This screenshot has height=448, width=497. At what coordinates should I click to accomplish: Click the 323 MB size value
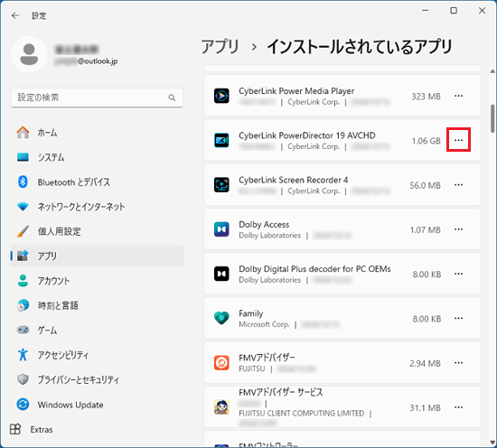point(426,97)
